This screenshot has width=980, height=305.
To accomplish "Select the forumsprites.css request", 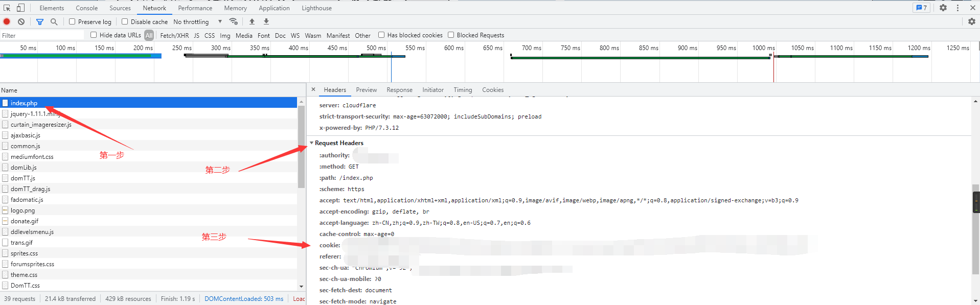I will (148, 264).
